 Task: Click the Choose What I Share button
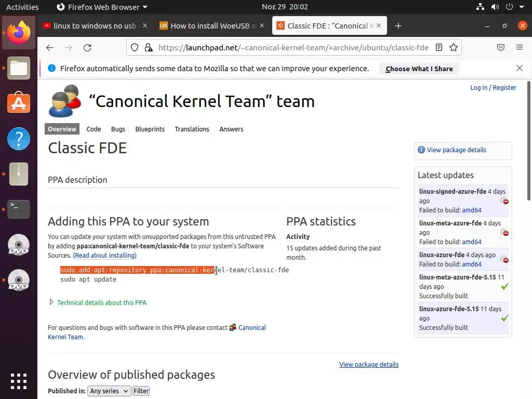pyautogui.click(x=419, y=69)
